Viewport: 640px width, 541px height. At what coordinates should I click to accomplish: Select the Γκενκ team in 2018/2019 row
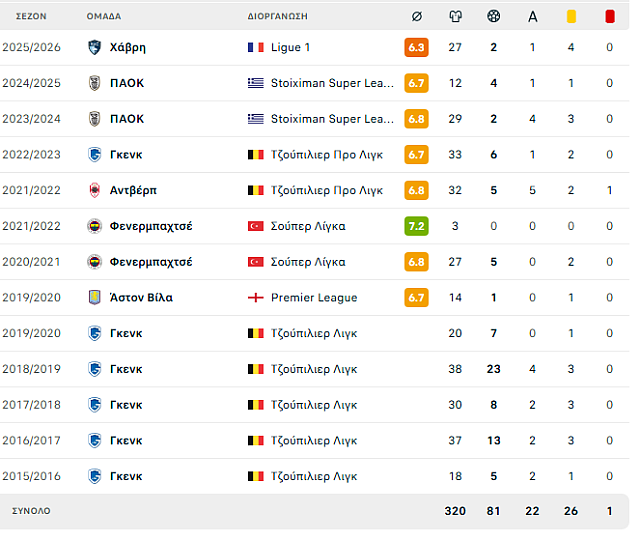(x=126, y=369)
